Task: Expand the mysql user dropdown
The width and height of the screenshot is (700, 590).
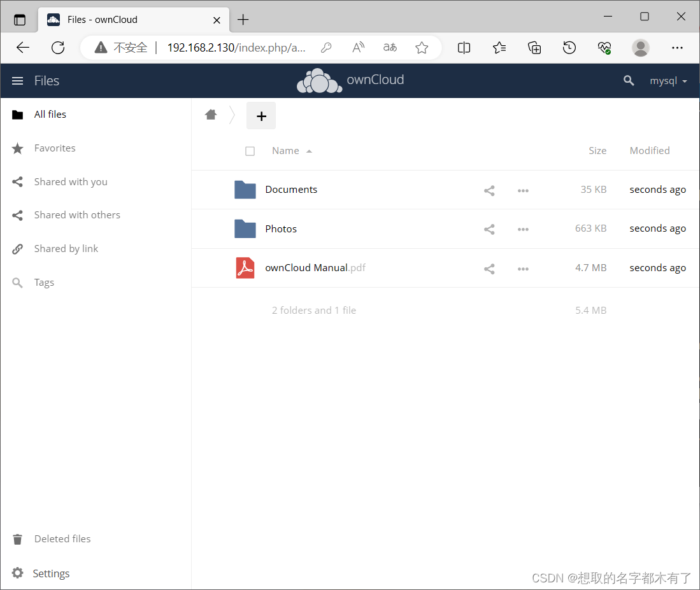Action: click(668, 81)
